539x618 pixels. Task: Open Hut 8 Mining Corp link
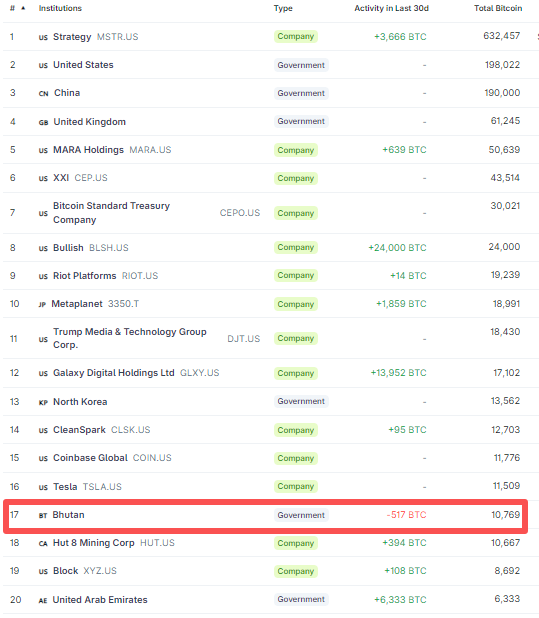[x=94, y=543]
